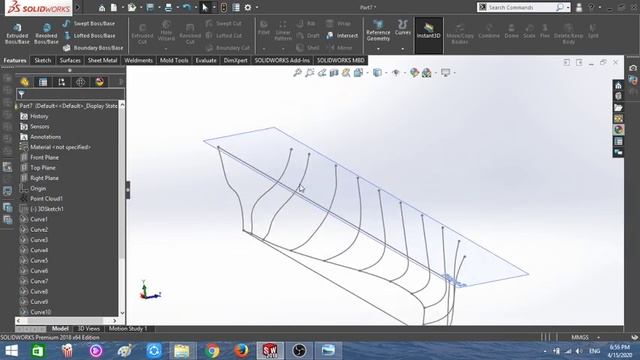Open DisplayManager tab icon
The width and height of the screenshot is (640, 360).
click(99, 82)
